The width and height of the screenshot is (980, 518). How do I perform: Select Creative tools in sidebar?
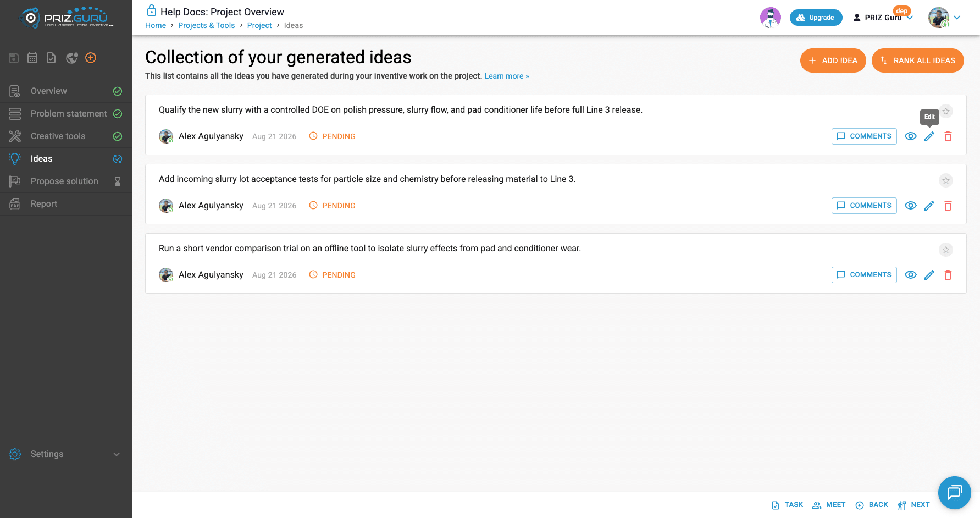[66, 136]
